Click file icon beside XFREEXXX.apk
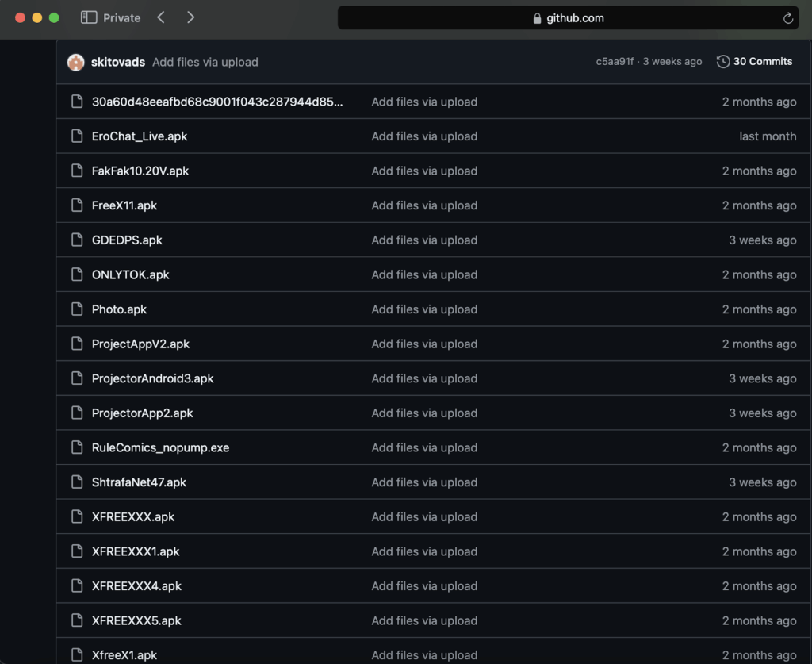Screen dimensions: 812x664 point(77,517)
